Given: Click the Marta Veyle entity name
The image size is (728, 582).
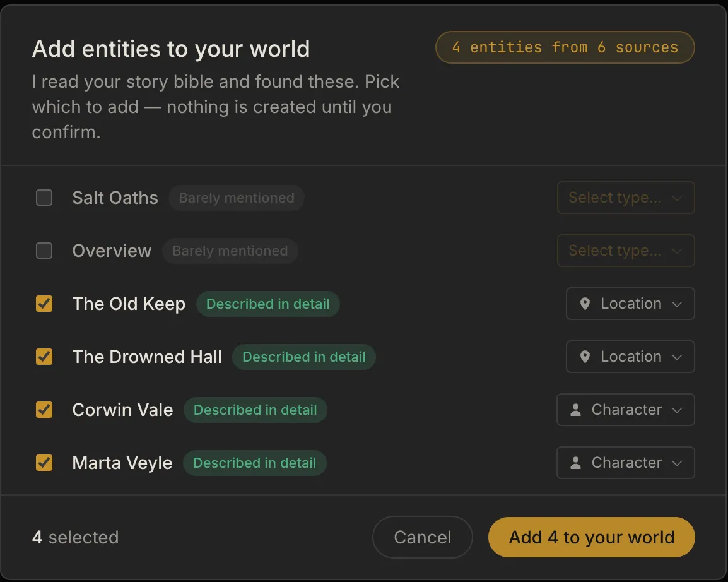Looking at the screenshot, I should click(x=122, y=463).
